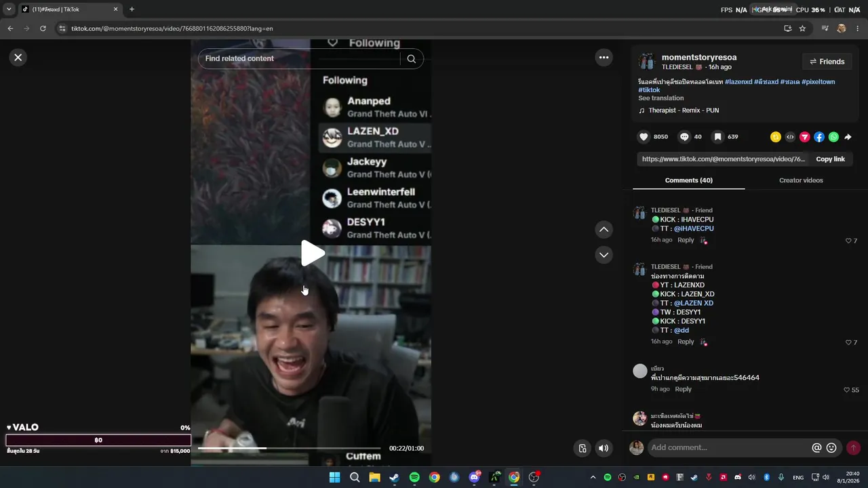Mute the video with the speaker button
The image size is (868, 488).
click(604, 448)
